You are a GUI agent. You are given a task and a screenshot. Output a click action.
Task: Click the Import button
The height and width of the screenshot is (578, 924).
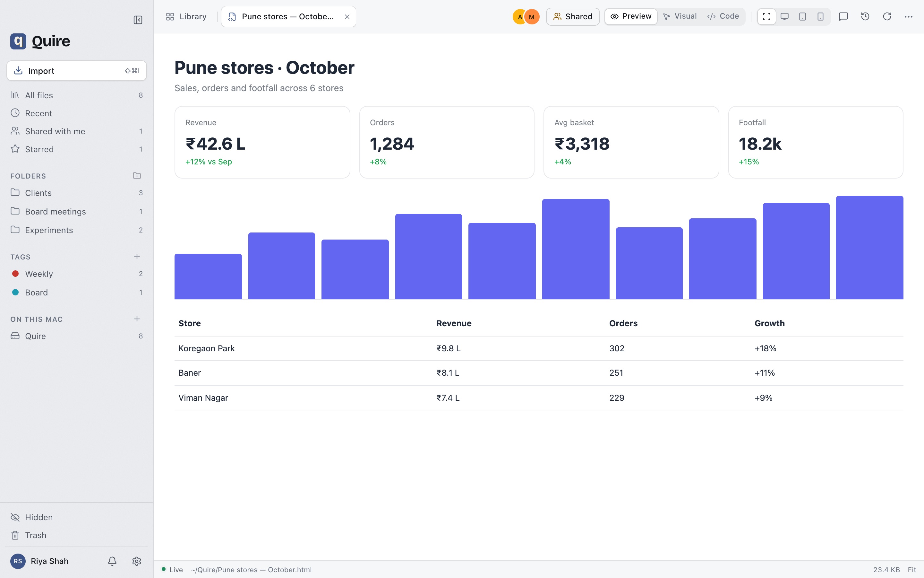77,71
